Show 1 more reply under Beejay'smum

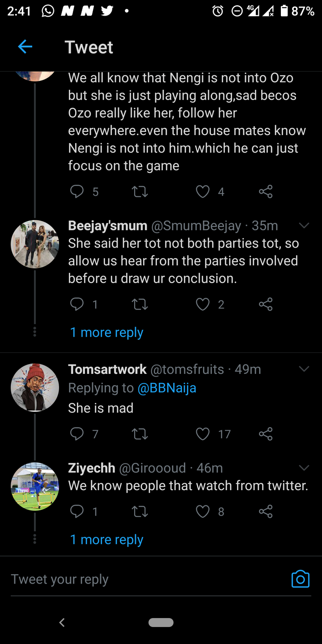pyautogui.click(x=106, y=332)
